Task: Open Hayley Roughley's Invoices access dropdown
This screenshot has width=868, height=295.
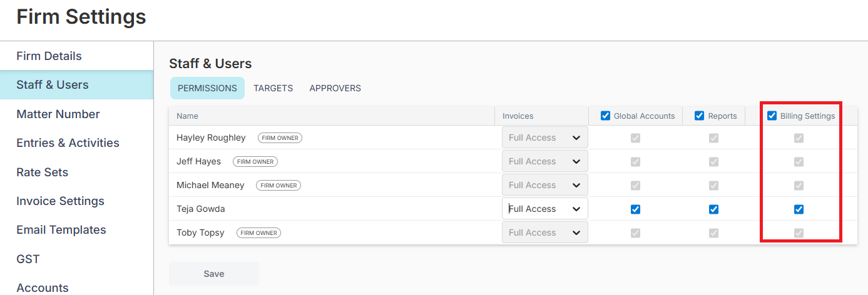Action: 544,137
